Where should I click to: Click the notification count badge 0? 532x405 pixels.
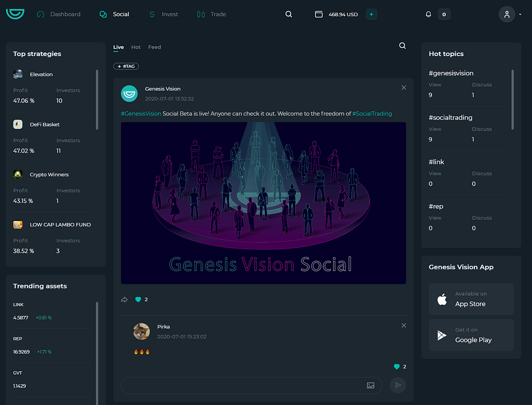(x=444, y=14)
